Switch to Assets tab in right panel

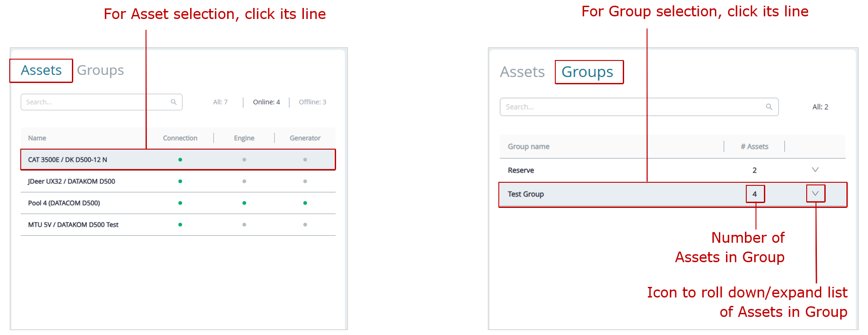pos(522,72)
